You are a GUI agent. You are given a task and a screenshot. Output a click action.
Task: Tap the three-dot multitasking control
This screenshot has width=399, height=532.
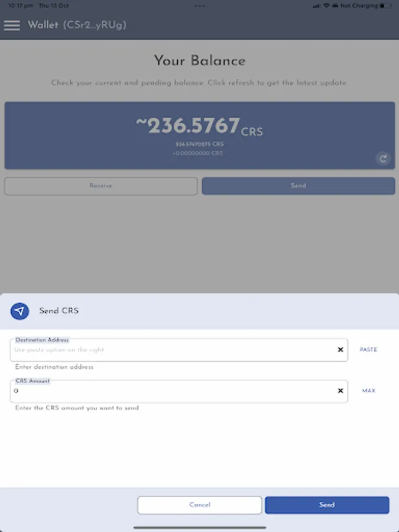coord(200,5)
